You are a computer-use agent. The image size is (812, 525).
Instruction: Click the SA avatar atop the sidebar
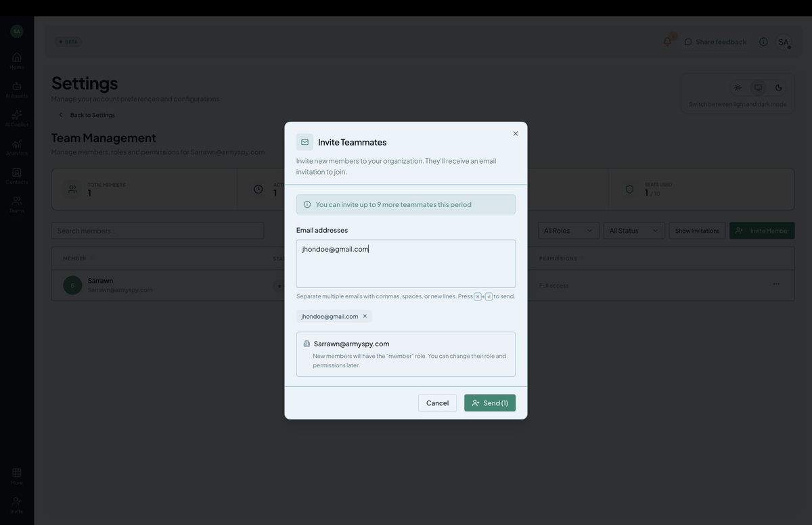[x=17, y=31]
